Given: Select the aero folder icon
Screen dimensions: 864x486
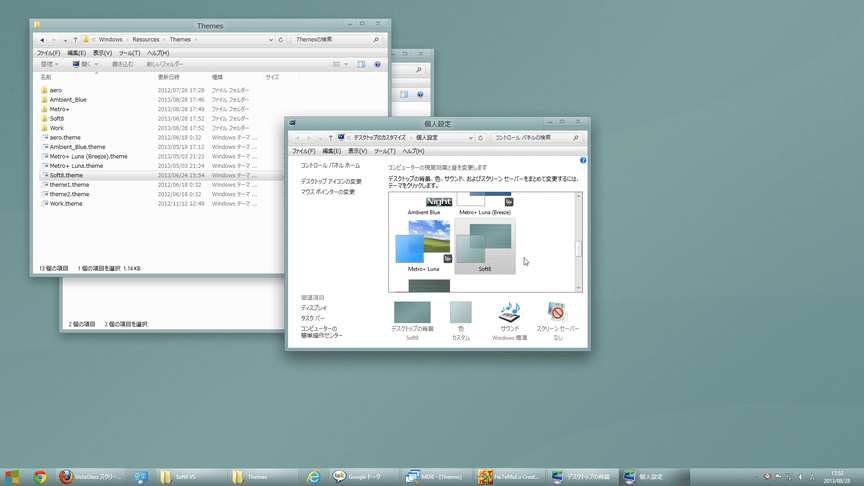Looking at the screenshot, I should point(44,90).
